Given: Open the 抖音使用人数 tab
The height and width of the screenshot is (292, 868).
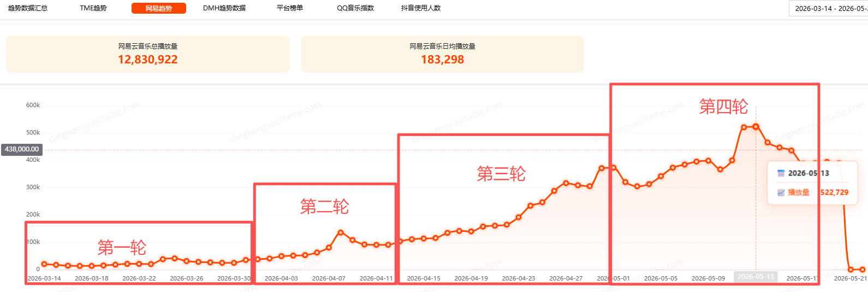Looking at the screenshot, I should (421, 8).
